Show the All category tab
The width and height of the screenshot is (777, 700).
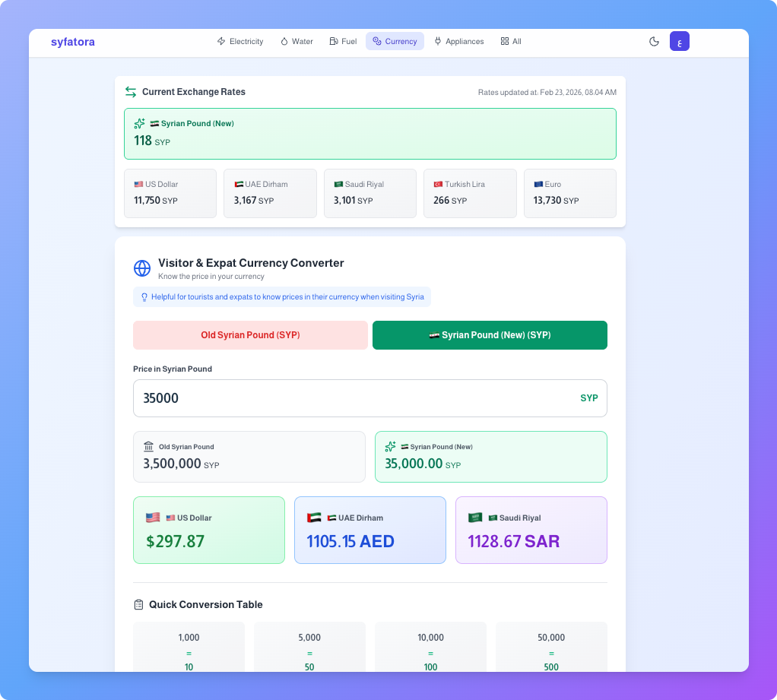[511, 42]
